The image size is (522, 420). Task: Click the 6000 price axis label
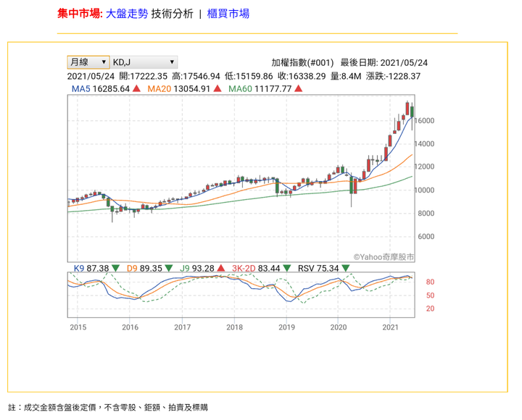pyautogui.click(x=426, y=237)
